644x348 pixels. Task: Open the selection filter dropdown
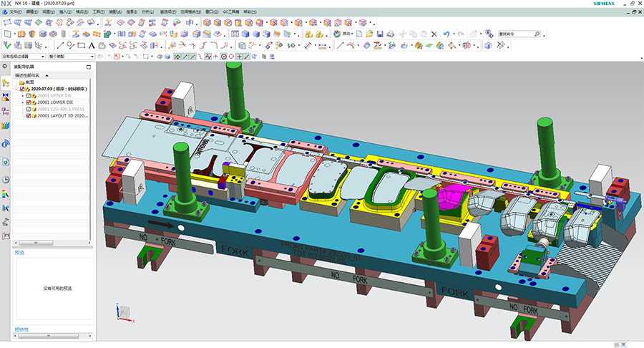click(x=24, y=56)
